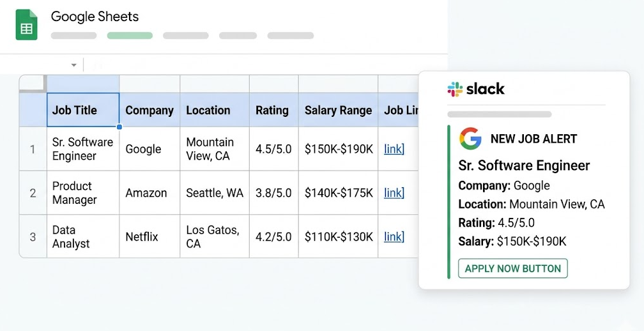Select the 4.2/5.0 rating cell

point(274,236)
